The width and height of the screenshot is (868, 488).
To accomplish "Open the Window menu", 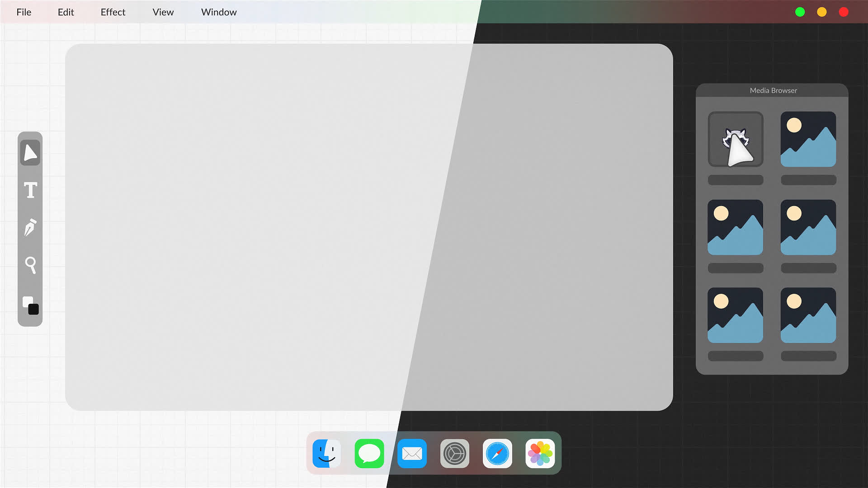I will [x=219, y=12].
